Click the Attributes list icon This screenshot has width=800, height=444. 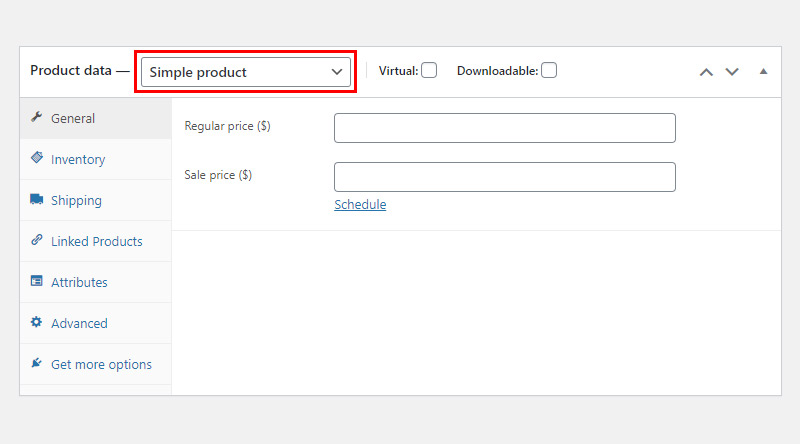[36, 281]
